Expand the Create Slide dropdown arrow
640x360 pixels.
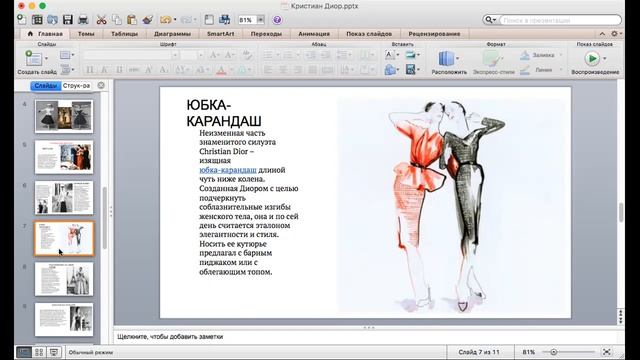pyautogui.click(x=46, y=59)
